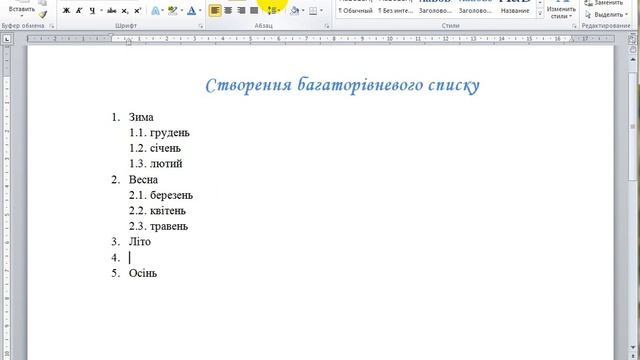Click the sub-item 'травень'
Image resolution: width=640 pixels, height=360 pixels.
point(169,226)
